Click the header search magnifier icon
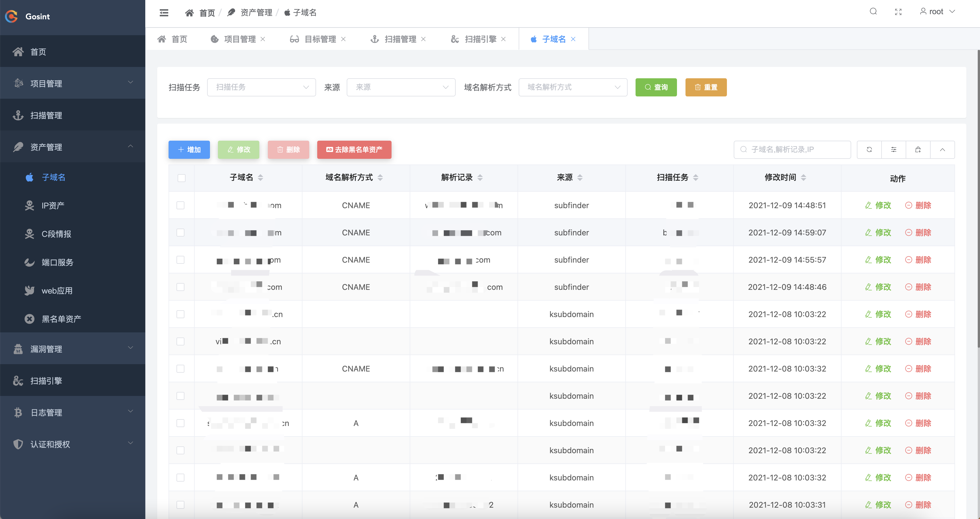The image size is (980, 519). (873, 11)
